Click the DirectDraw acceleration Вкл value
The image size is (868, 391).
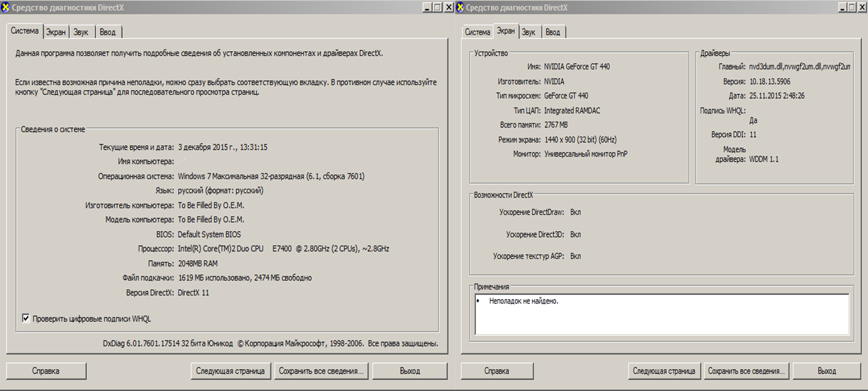click(575, 212)
